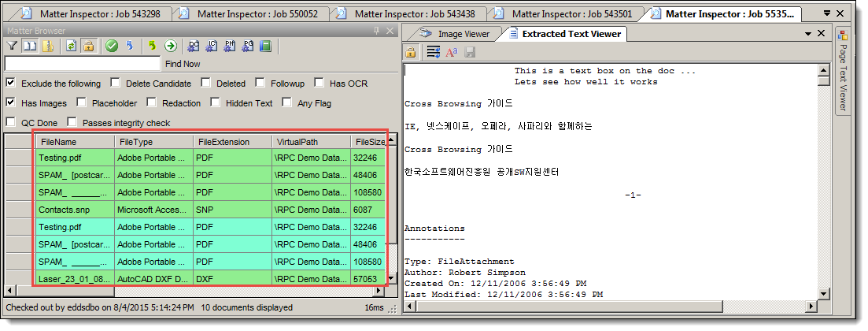Click the font Aa icon

[x=452, y=53]
